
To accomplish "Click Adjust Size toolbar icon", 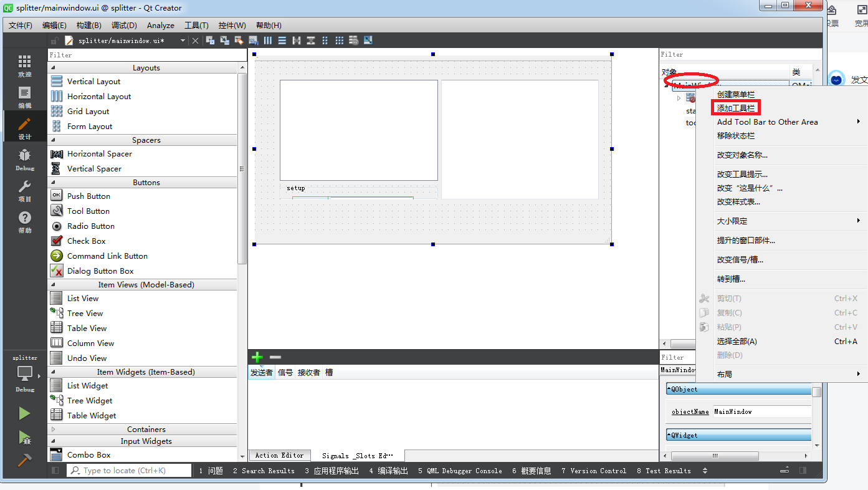I will tap(368, 41).
